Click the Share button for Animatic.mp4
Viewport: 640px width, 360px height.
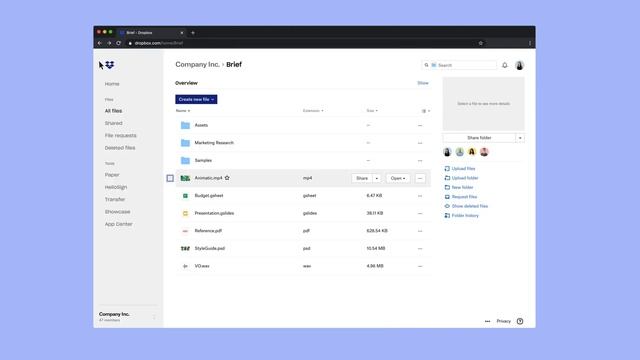click(362, 178)
